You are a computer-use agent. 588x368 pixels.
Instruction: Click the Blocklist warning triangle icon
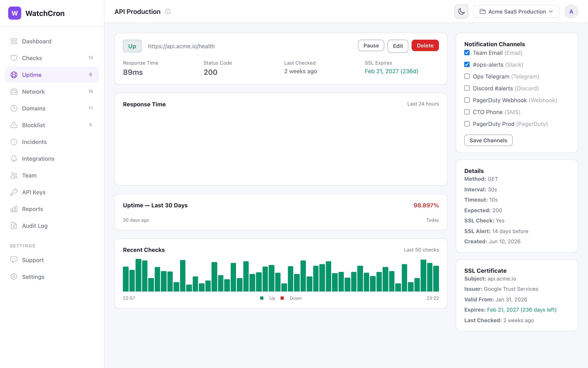pos(14,125)
